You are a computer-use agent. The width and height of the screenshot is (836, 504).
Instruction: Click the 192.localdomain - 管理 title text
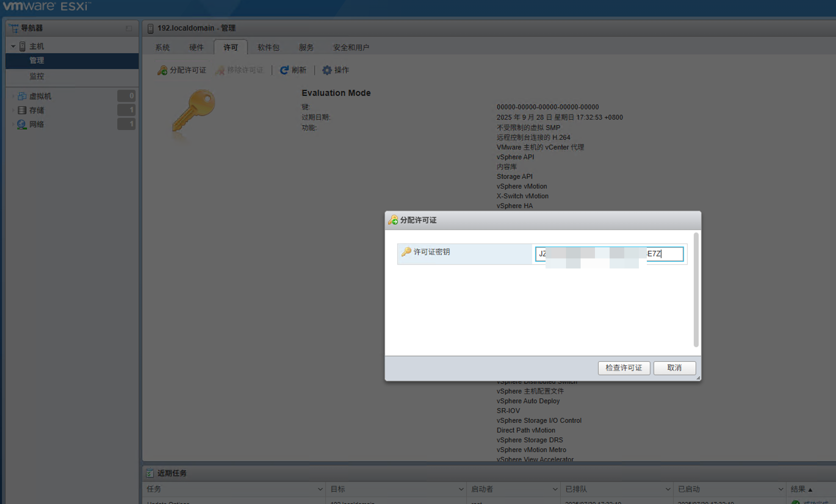(196, 28)
